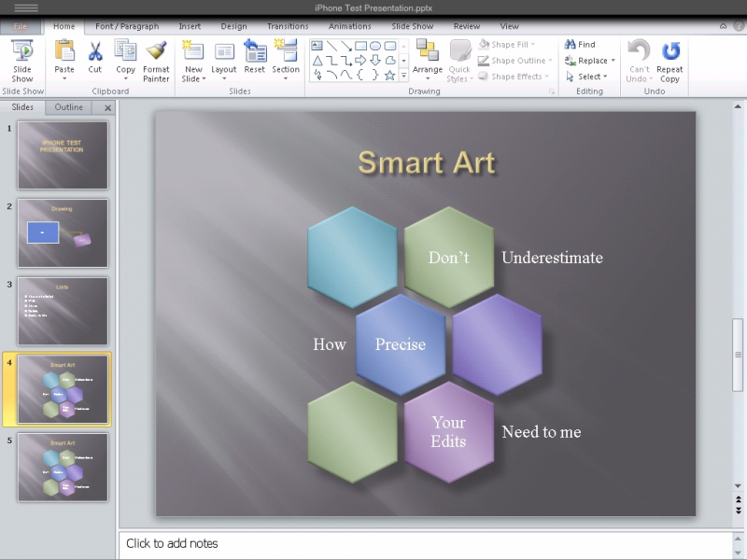This screenshot has width=747, height=560.
Task: Select the Right Arrow block shape
Action: click(x=360, y=61)
